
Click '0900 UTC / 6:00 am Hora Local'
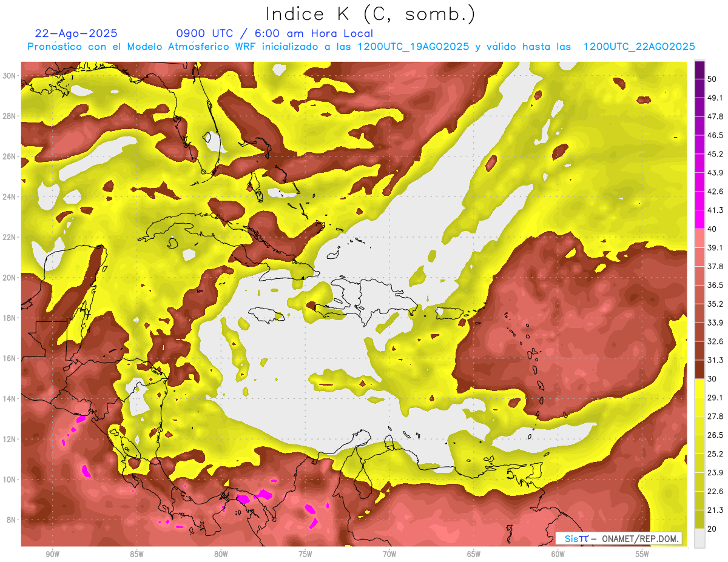click(274, 33)
